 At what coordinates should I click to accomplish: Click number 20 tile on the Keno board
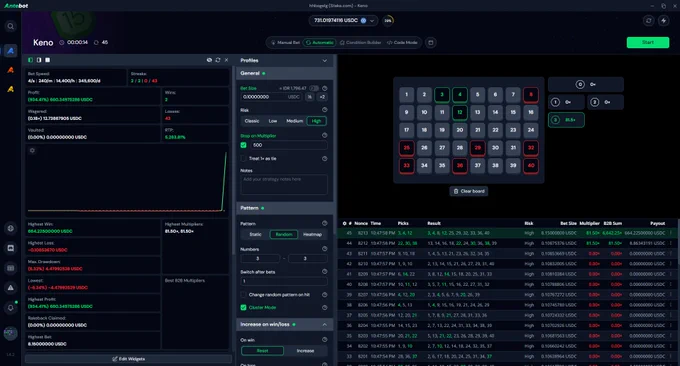460,130
